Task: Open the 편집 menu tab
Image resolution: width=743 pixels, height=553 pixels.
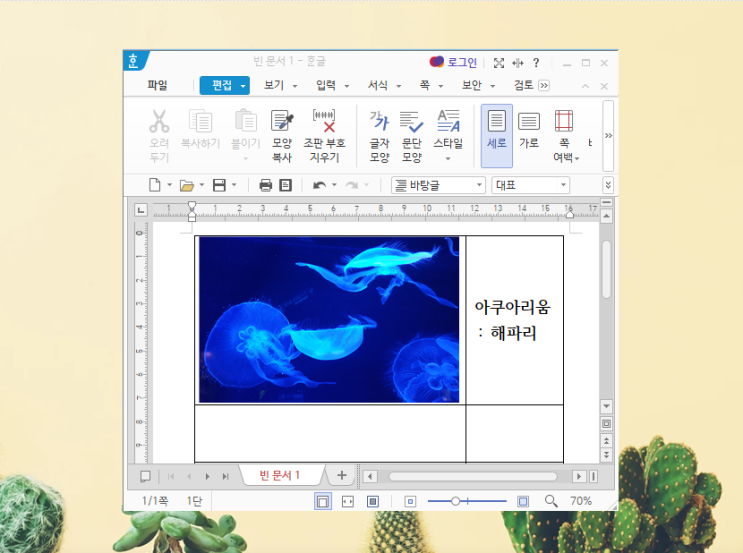Action: pyautogui.click(x=225, y=86)
